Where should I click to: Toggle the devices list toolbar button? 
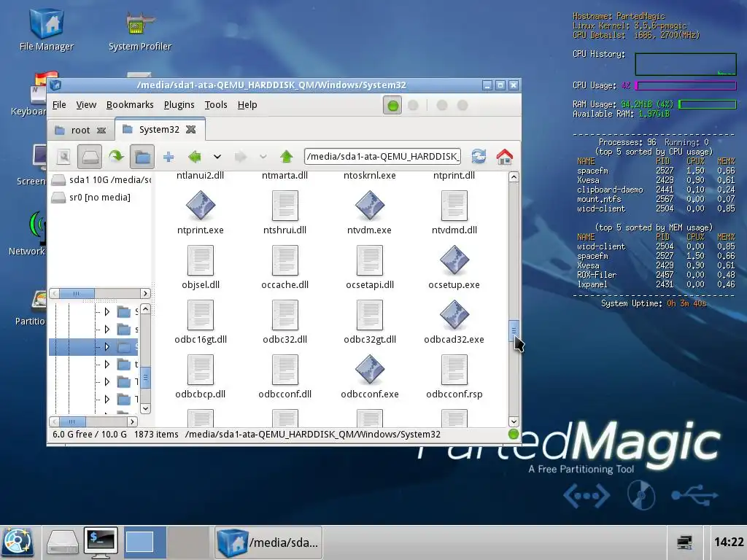(x=90, y=157)
